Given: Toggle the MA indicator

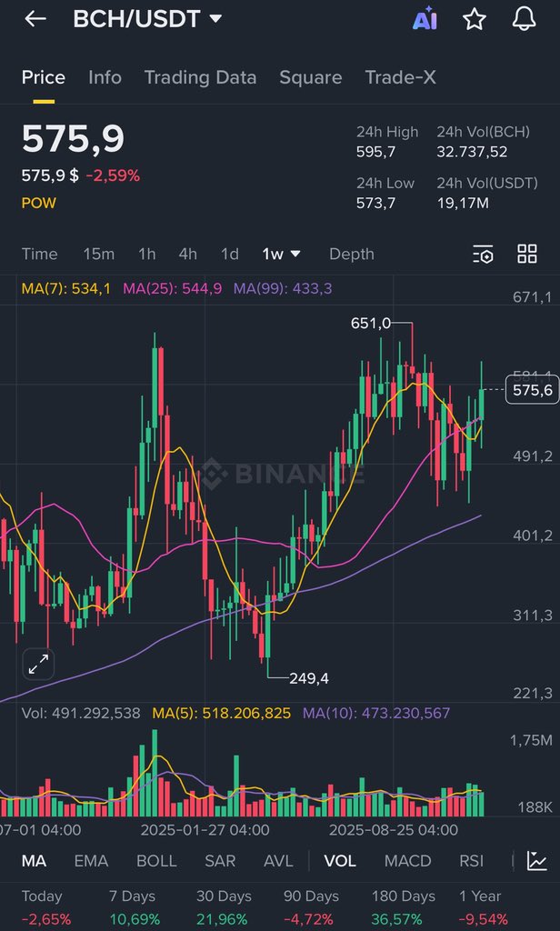Looking at the screenshot, I should click(x=34, y=861).
